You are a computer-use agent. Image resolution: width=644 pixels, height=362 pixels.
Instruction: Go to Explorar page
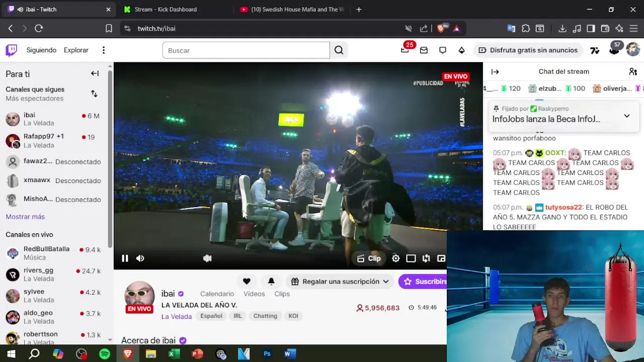(x=76, y=50)
